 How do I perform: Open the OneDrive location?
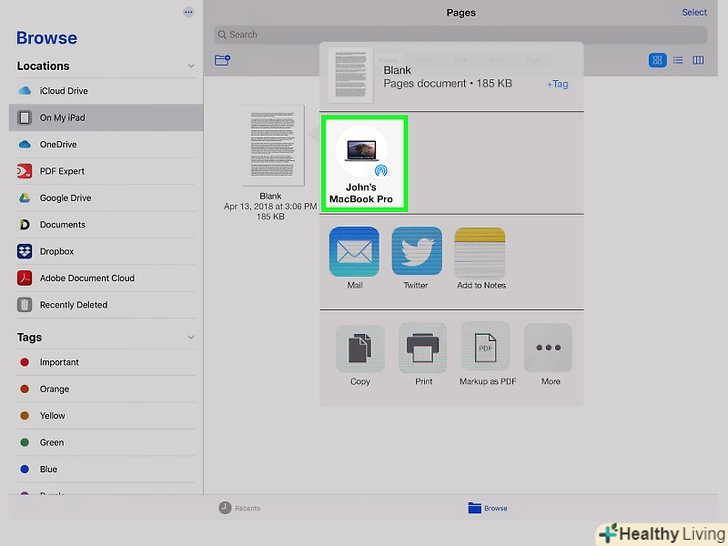coord(106,144)
